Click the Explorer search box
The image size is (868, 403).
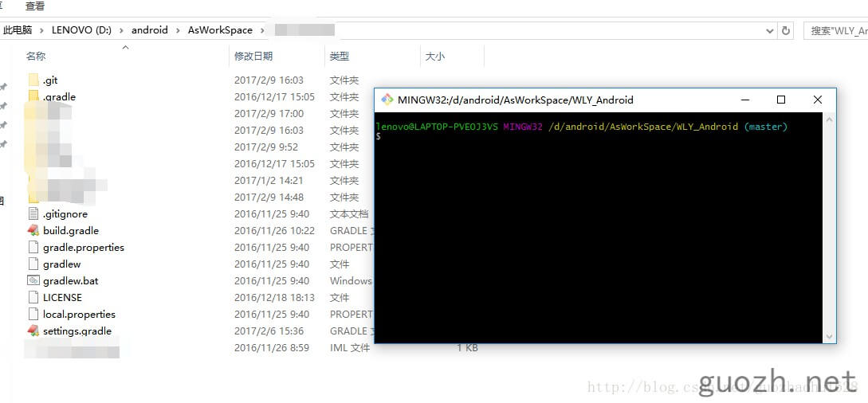pyautogui.click(x=836, y=31)
